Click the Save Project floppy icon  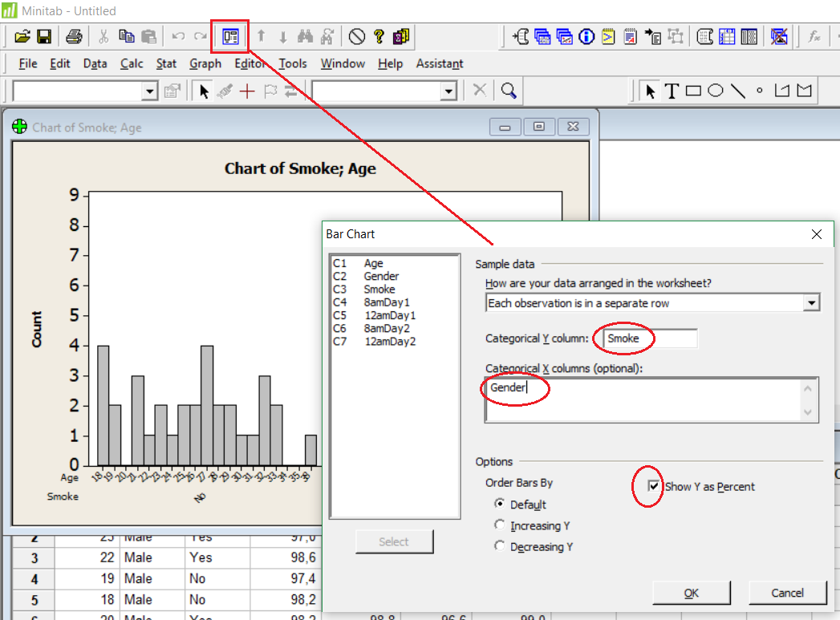[x=44, y=36]
